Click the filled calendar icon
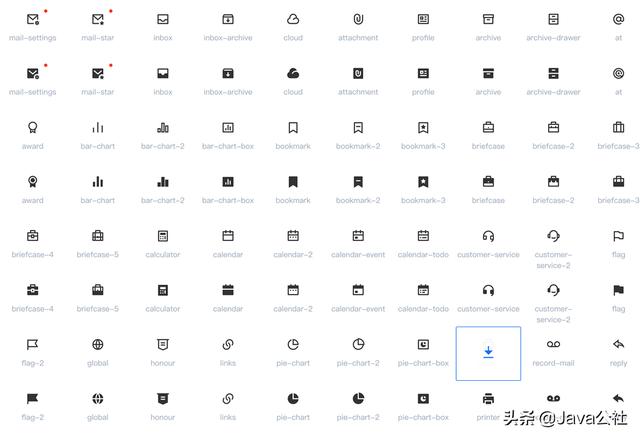The width and height of the screenshot is (640, 439). [x=228, y=290]
